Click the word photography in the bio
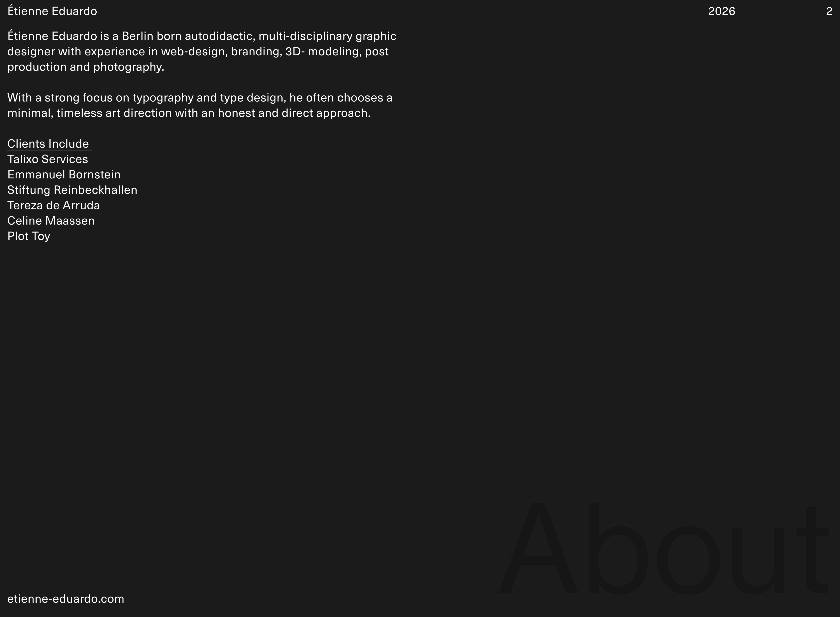Image resolution: width=840 pixels, height=617 pixels. point(129,67)
